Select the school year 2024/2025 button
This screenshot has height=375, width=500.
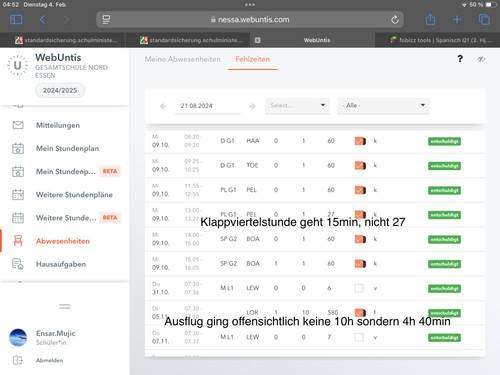point(60,90)
